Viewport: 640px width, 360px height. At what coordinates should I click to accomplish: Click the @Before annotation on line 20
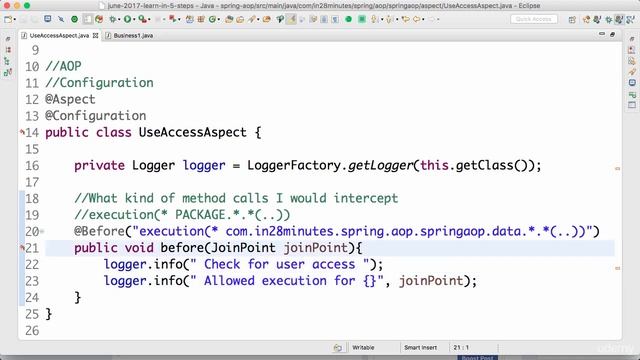click(99, 231)
